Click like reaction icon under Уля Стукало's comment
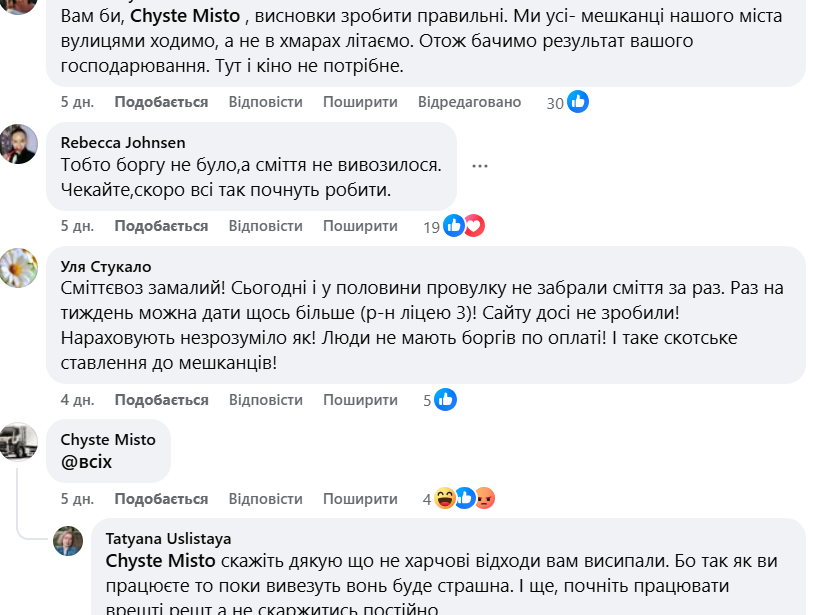The width and height of the screenshot is (822, 615). point(446,400)
